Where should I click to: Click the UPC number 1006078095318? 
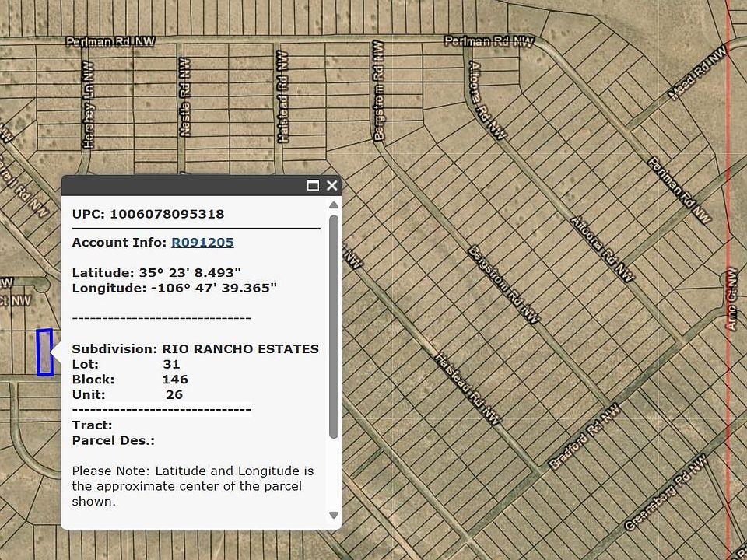[167, 214]
